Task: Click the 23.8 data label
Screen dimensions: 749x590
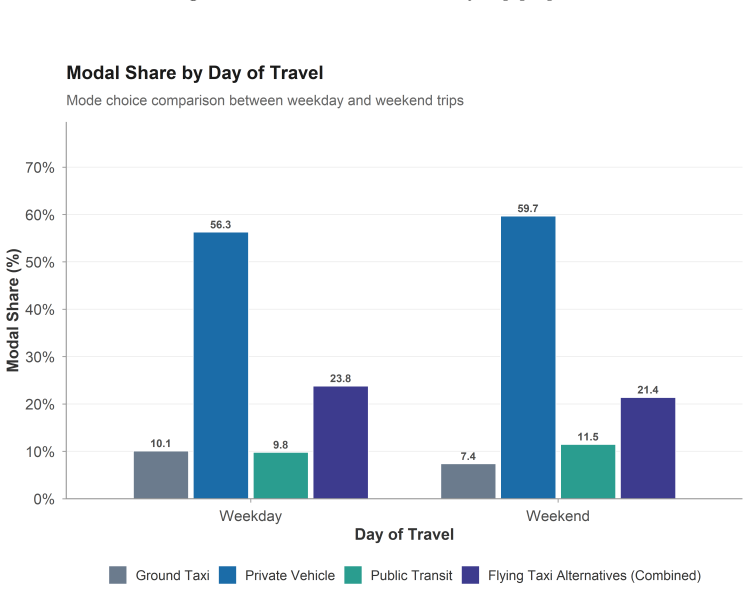Action: pyautogui.click(x=340, y=378)
